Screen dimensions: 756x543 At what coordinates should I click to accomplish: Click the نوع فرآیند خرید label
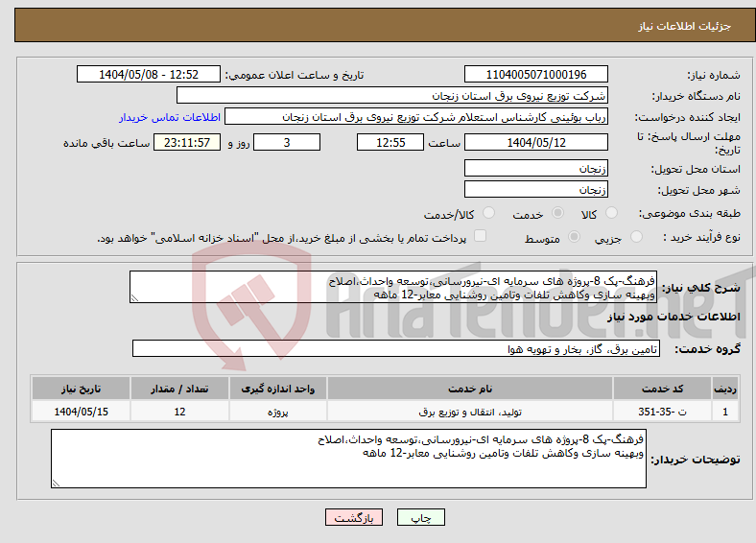pos(701,237)
